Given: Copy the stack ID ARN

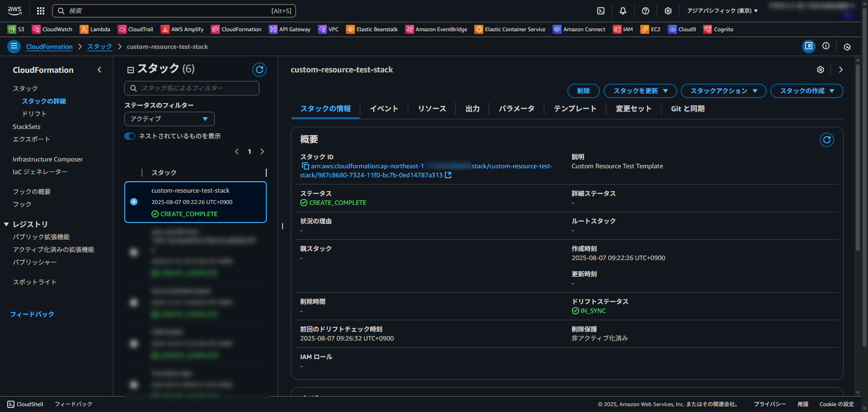Looking at the screenshot, I should (x=306, y=166).
